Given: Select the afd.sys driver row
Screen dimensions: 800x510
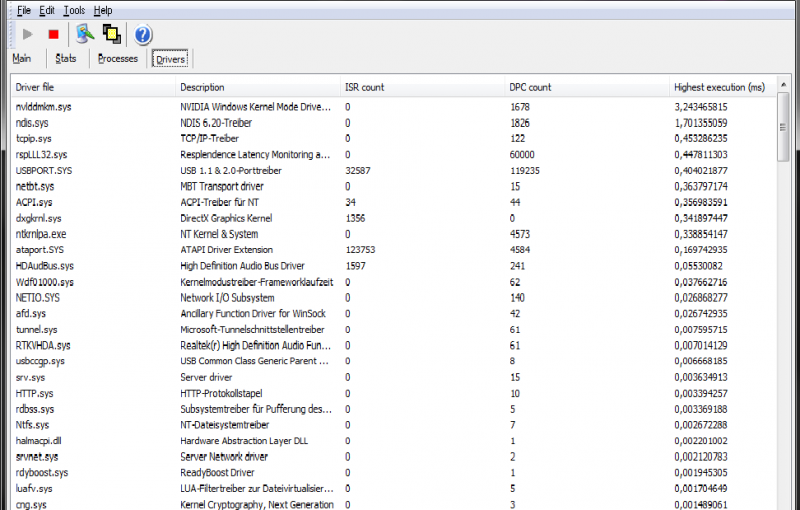Looking at the screenshot, I should (394, 314).
